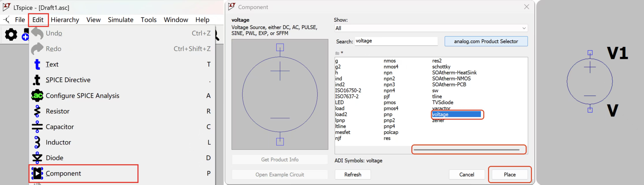
Task: Choose Configure SPICE Analysis menu entry
Action: pos(122,95)
